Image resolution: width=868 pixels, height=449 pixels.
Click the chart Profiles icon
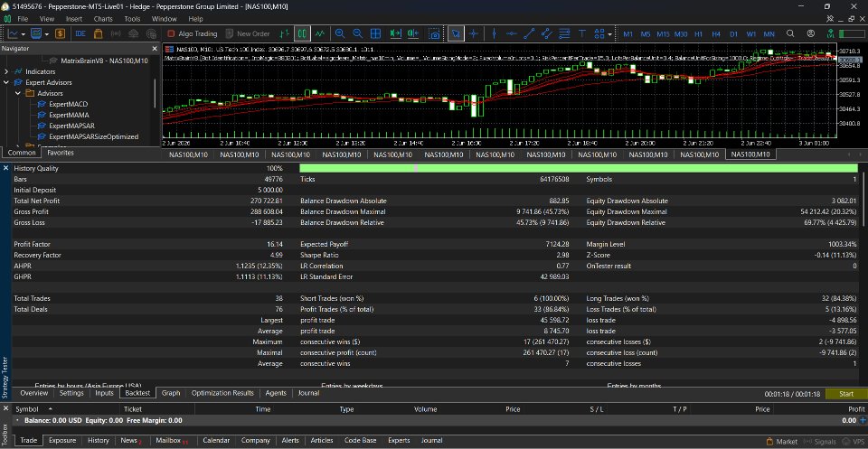click(36, 33)
